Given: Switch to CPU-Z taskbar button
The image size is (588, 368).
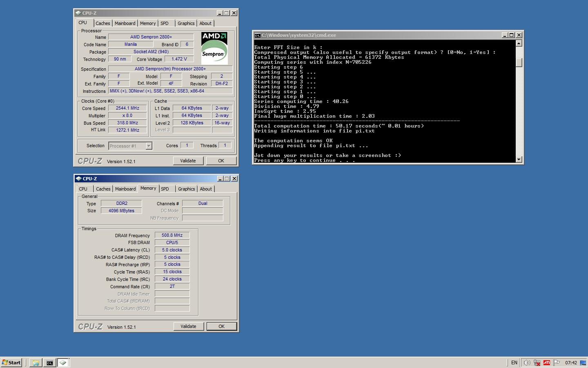Looking at the screenshot, I should pos(63,363).
